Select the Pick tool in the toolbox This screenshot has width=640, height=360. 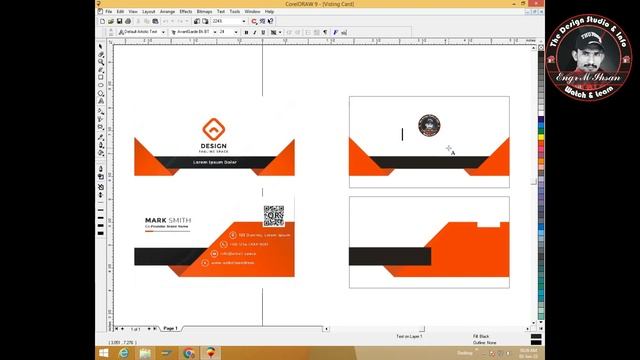tap(100, 47)
